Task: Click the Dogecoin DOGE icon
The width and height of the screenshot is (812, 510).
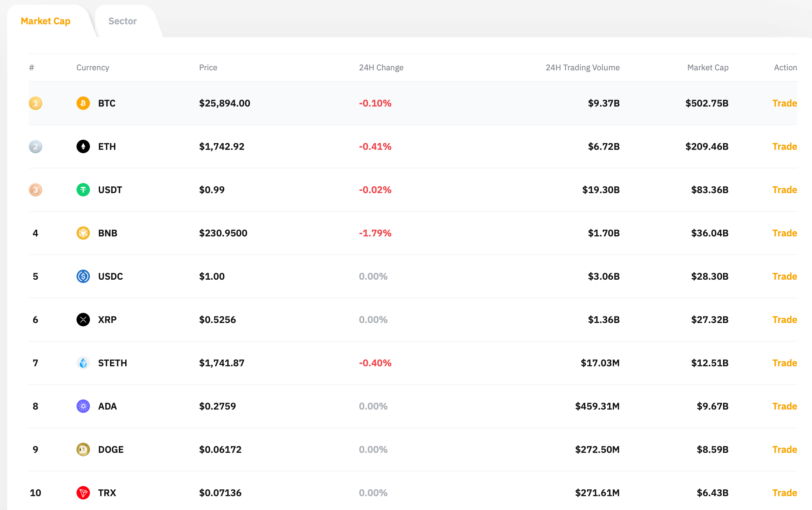Action: coord(83,449)
